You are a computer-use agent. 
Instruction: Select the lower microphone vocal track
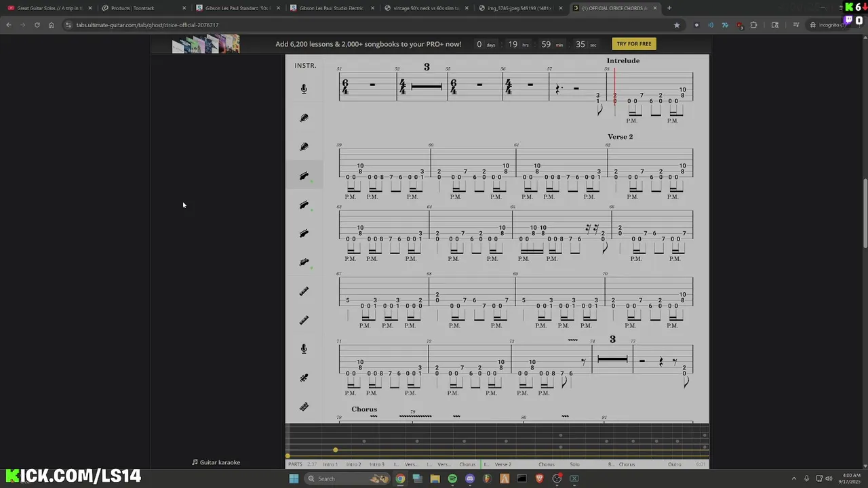click(304, 349)
